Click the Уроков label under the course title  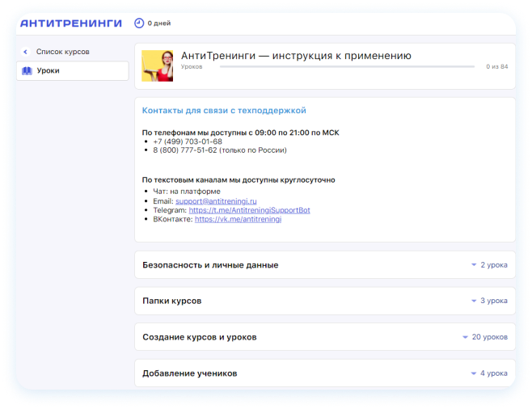[192, 66]
